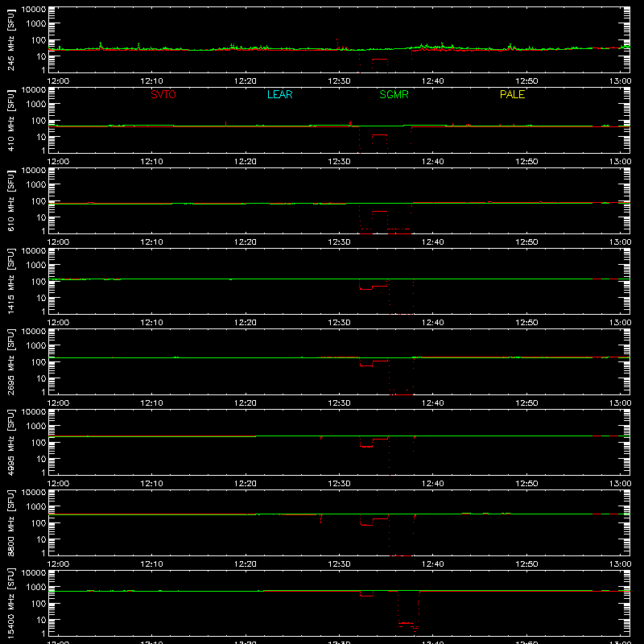Screen dimensions: 644x644
Task: Click the cyan LEAR station label
Action: tap(279, 94)
